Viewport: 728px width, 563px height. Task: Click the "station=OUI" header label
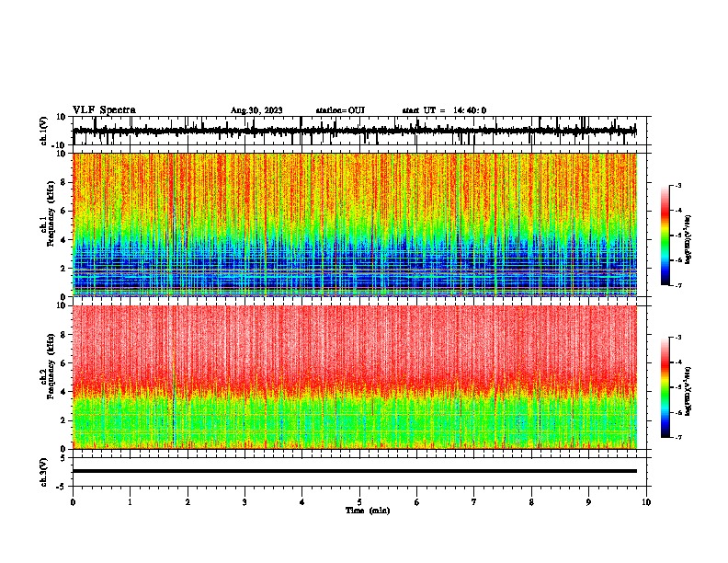(340, 110)
